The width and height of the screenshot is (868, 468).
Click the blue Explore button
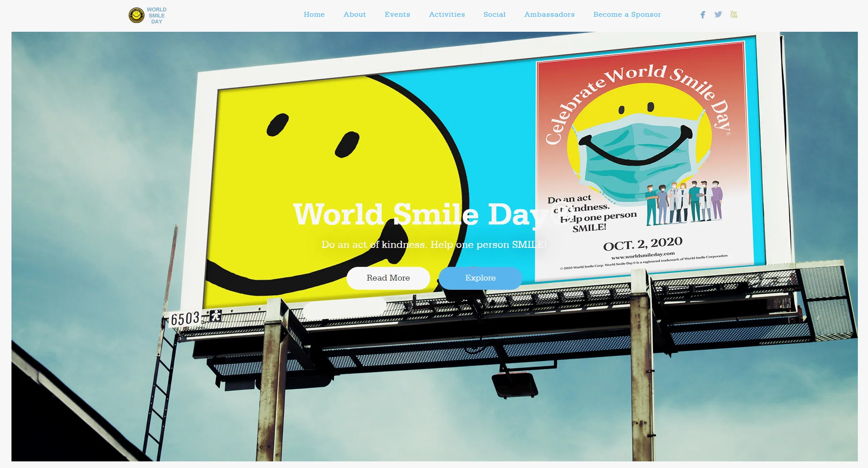click(x=481, y=278)
